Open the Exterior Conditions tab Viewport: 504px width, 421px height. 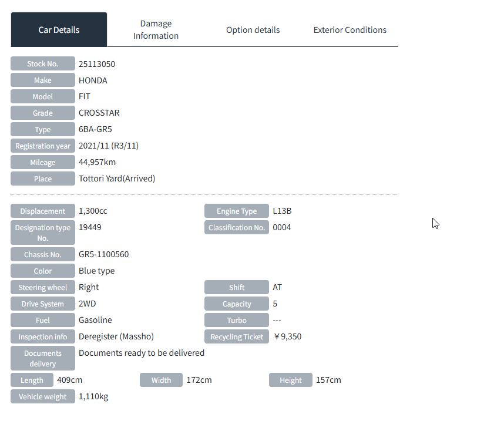pos(350,30)
